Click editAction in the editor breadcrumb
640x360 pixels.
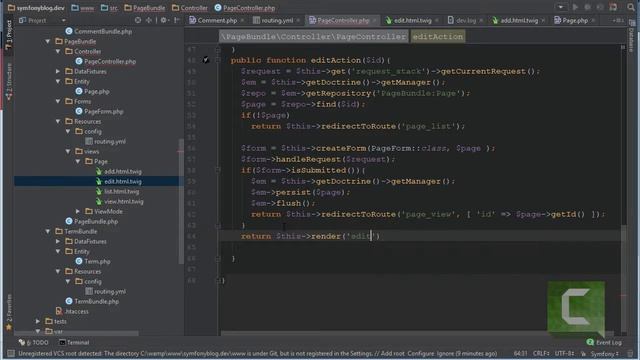tap(438, 37)
